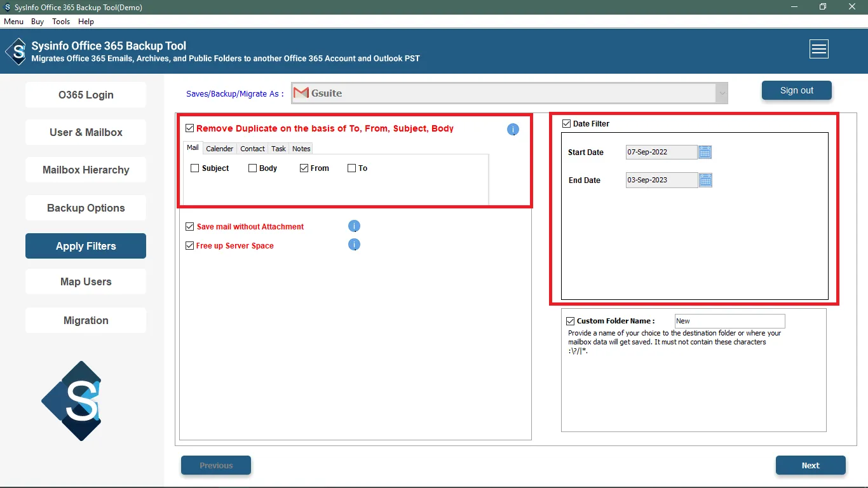Toggle the Custom Folder Name checkbox
Viewport: 868px width, 488px height.
pyautogui.click(x=570, y=322)
